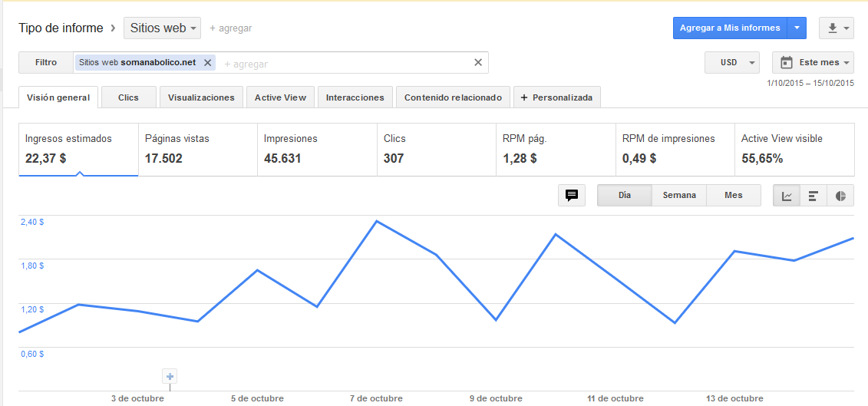The width and height of the screenshot is (868, 406).
Task: Open the download report icon menu
Action: (x=837, y=28)
